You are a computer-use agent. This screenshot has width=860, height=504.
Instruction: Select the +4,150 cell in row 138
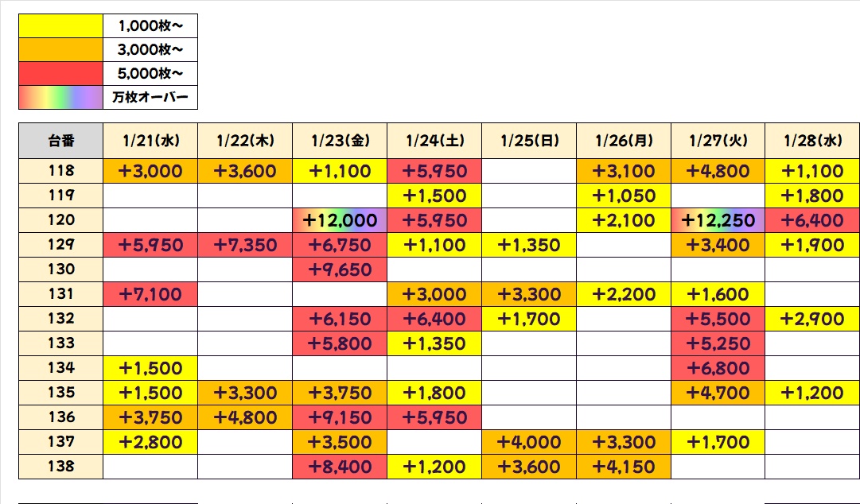(x=624, y=467)
